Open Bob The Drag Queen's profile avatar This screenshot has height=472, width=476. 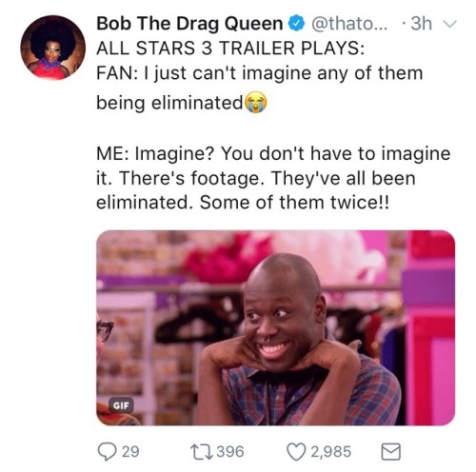[52, 48]
